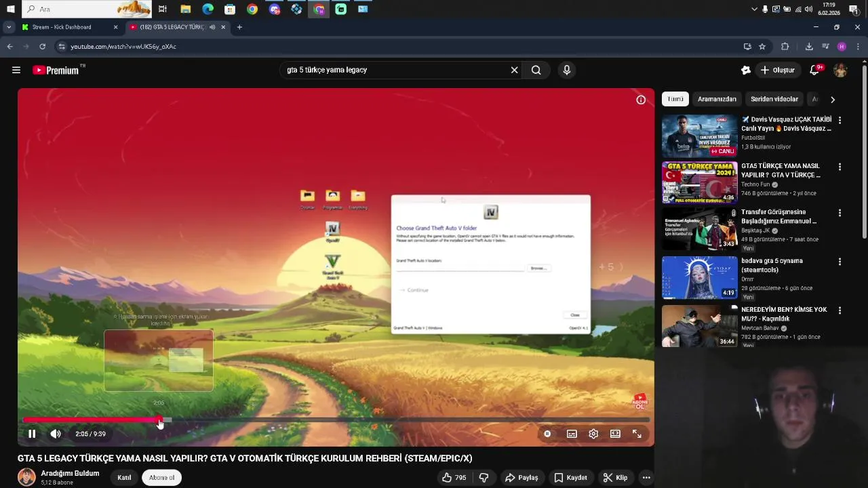The image size is (868, 488).
Task: Open the YouTube account avatar menu
Action: (840, 70)
